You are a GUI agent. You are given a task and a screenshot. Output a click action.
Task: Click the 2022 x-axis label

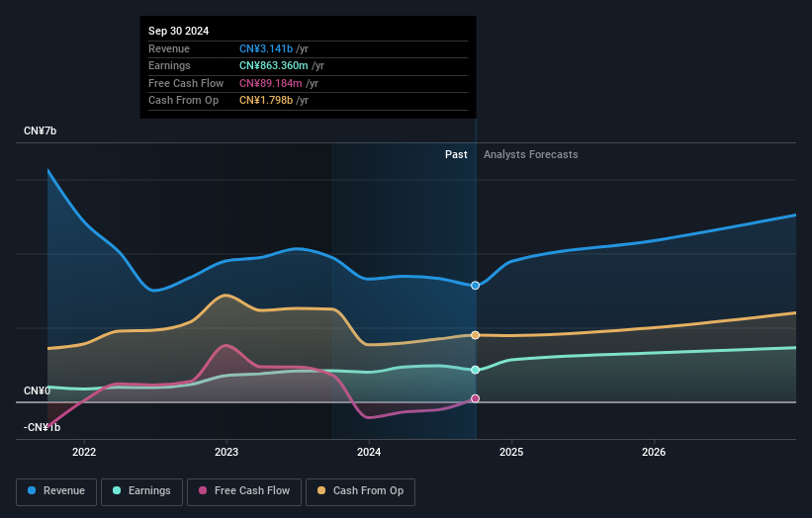(x=84, y=452)
